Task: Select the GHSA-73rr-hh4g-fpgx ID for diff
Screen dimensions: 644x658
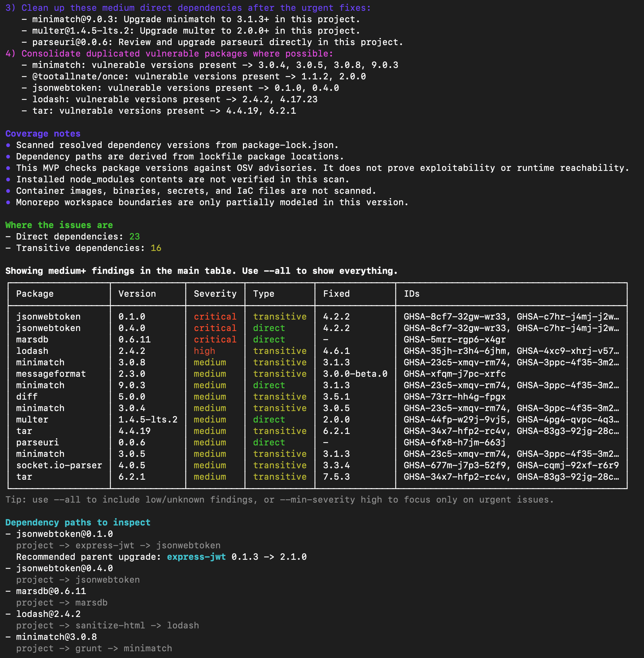Action: pyautogui.click(x=455, y=397)
